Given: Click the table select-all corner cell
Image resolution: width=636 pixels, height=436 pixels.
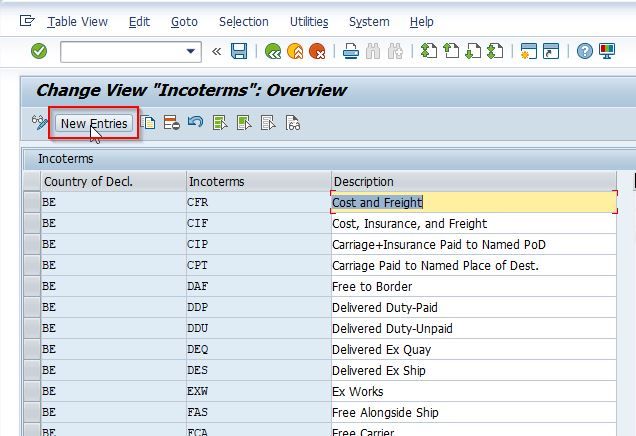Looking at the screenshot, I should 32,181.
